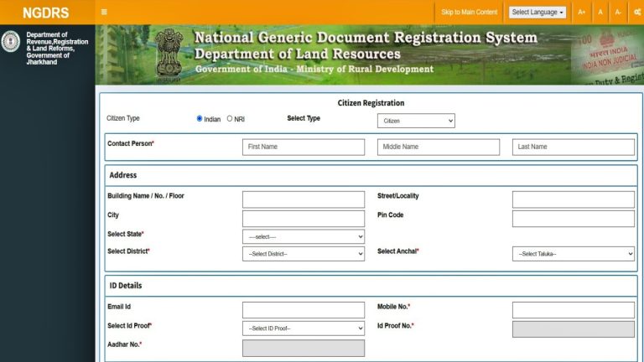Focus the Mobile No. text field
Image resolution: width=644 pixels, height=362 pixels.
click(574, 310)
